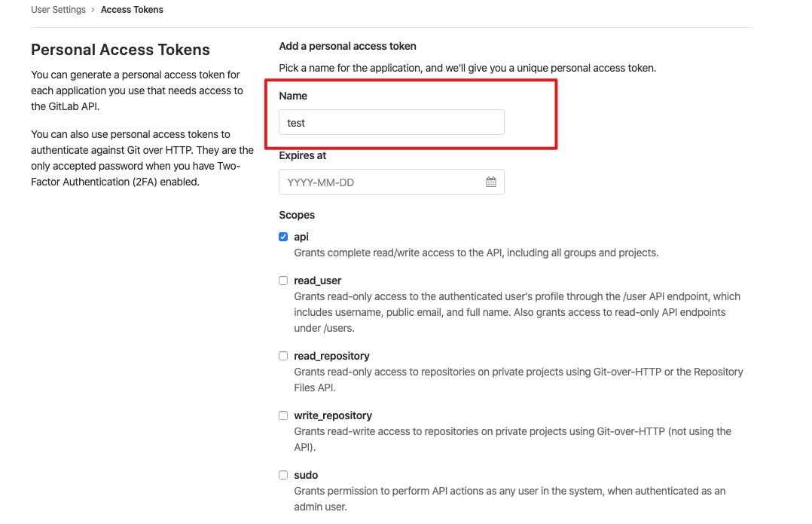The image size is (812, 524).
Task: Click the Expires at label
Action: (x=303, y=155)
